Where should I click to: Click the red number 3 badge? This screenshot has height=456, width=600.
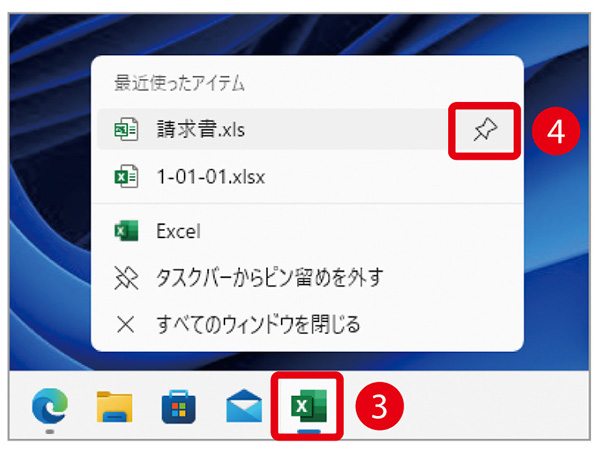(381, 406)
